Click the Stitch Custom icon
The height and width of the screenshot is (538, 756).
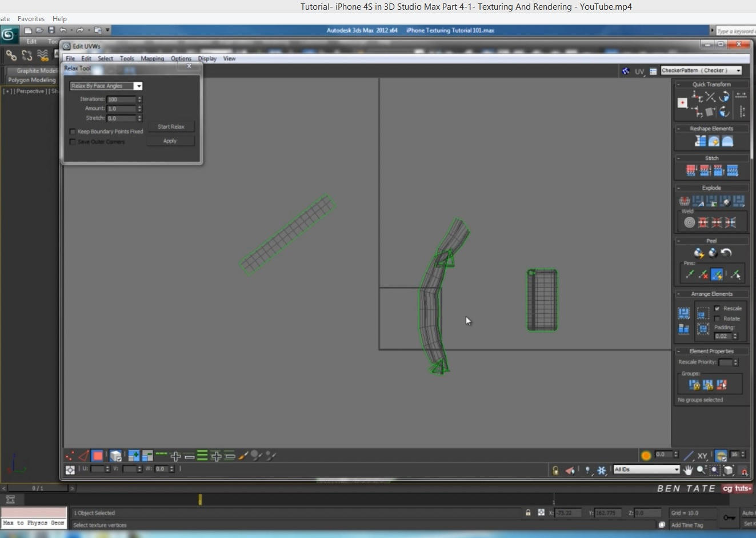[x=733, y=170]
